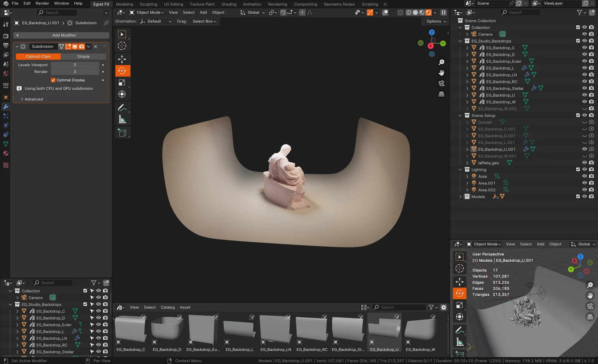Select the Catmull-Clark subdivision mode
This screenshot has width=598, height=364.
pos(38,56)
